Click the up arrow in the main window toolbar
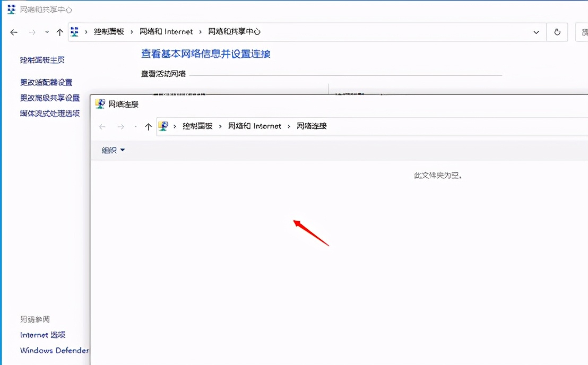588x365 pixels. pyautogui.click(x=60, y=31)
